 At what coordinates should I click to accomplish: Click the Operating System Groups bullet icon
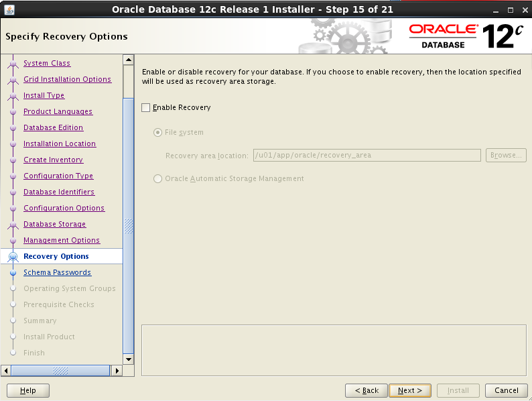point(13,288)
